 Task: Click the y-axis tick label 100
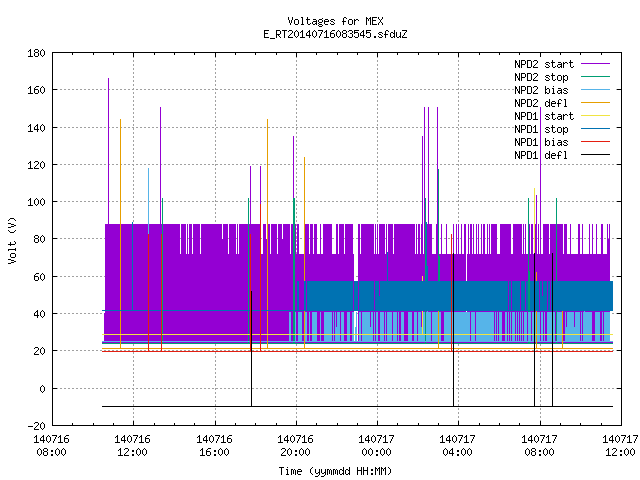coord(36,202)
